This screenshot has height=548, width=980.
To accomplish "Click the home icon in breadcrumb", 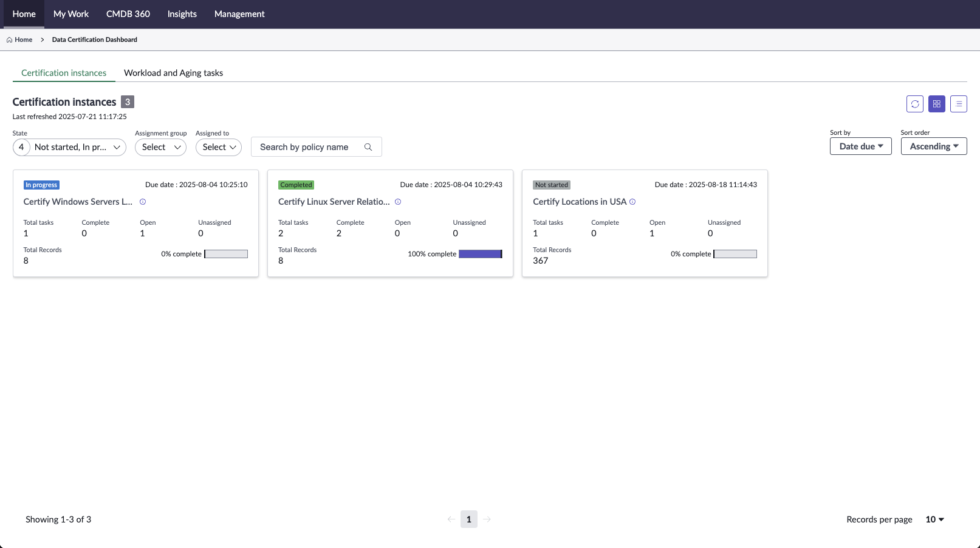I will pyautogui.click(x=9, y=40).
